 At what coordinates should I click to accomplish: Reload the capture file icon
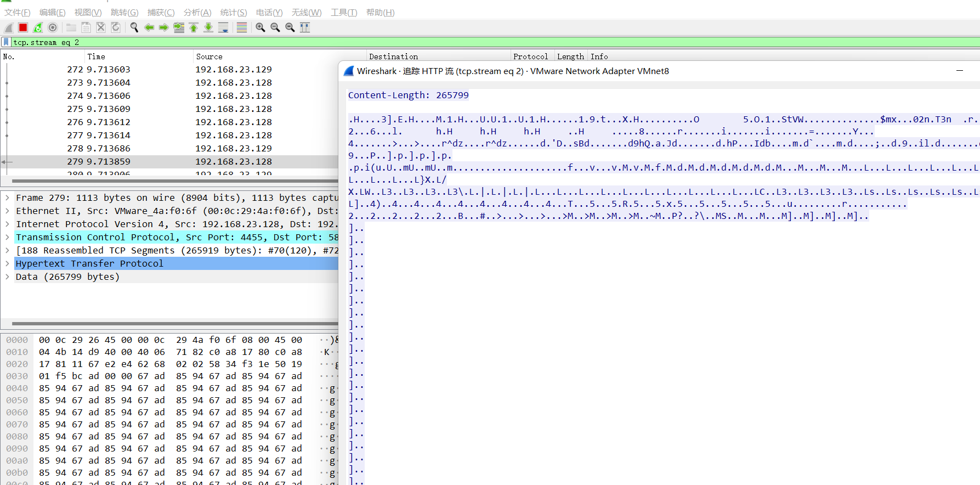(x=116, y=27)
